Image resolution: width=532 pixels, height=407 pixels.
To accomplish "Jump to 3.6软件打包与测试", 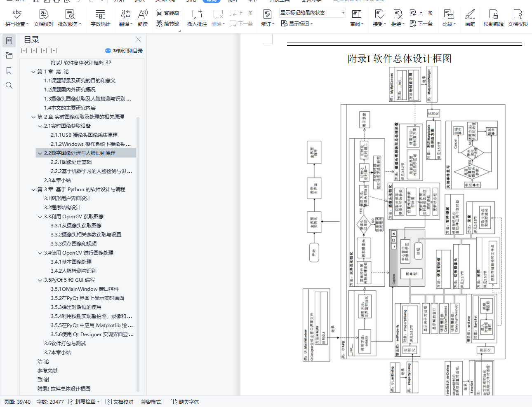I will click(x=65, y=344).
